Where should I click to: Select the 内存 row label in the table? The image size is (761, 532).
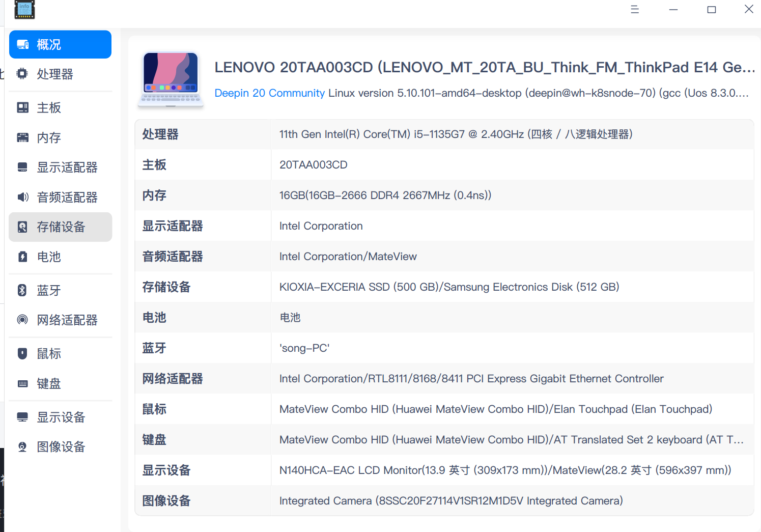click(154, 195)
